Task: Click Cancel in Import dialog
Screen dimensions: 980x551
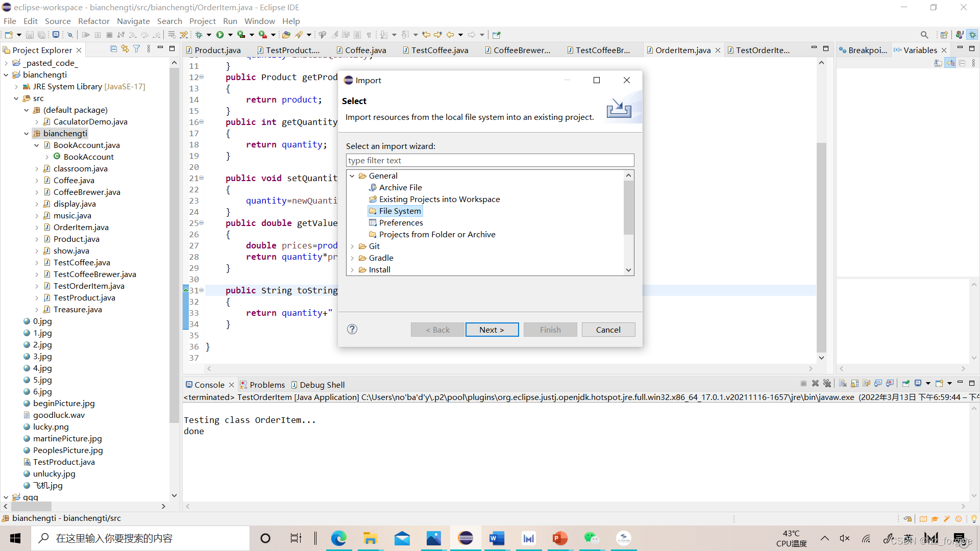Action: pos(608,330)
